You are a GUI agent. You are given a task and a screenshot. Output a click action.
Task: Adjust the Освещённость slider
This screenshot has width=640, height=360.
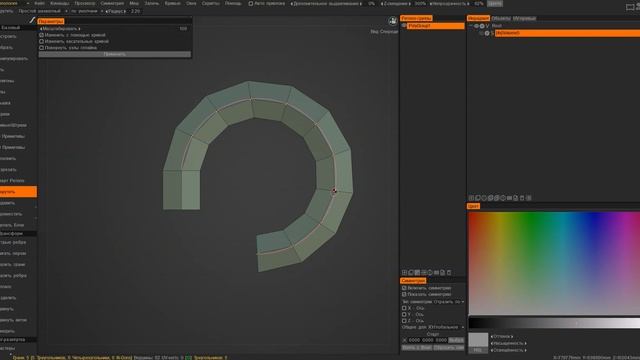click(509, 350)
